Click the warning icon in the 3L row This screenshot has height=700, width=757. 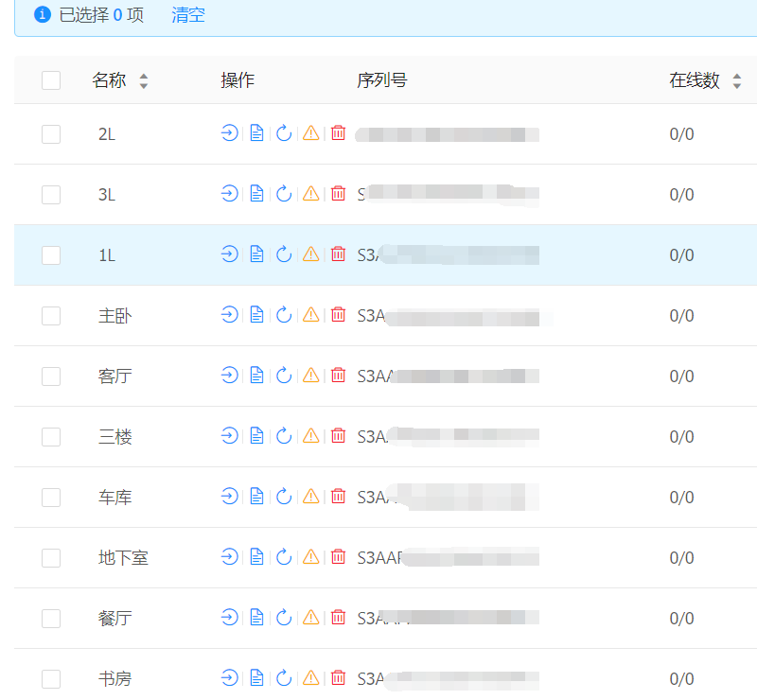[x=311, y=194]
